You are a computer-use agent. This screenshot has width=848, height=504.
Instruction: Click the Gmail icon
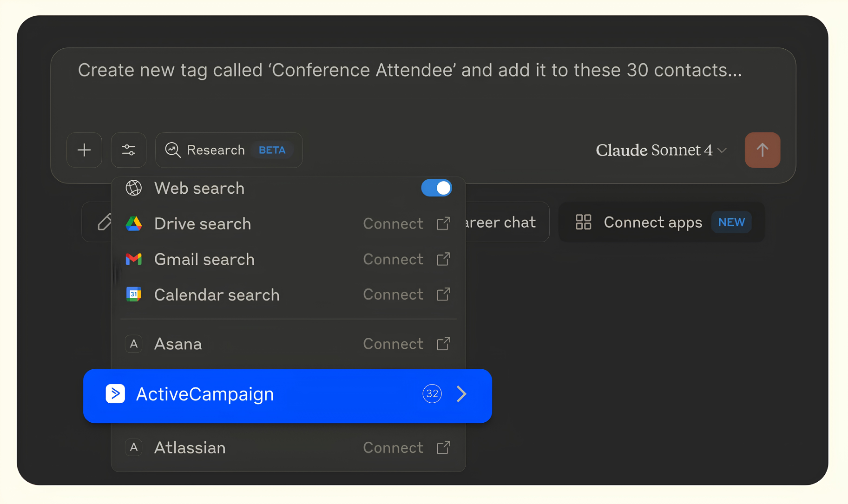pyautogui.click(x=134, y=259)
